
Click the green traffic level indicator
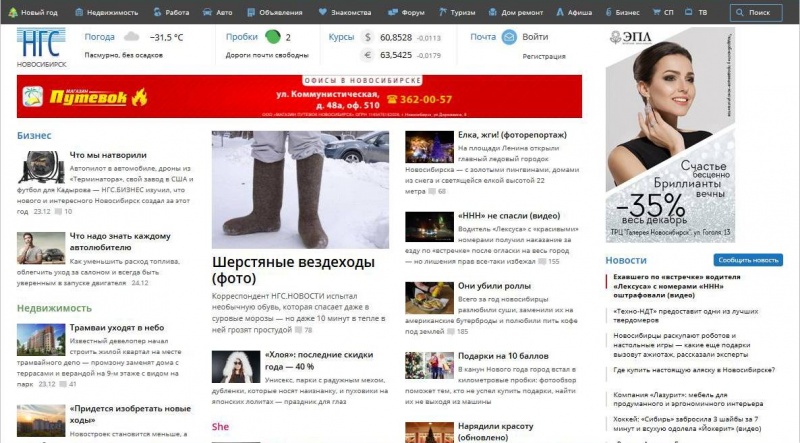(x=273, y=37)
